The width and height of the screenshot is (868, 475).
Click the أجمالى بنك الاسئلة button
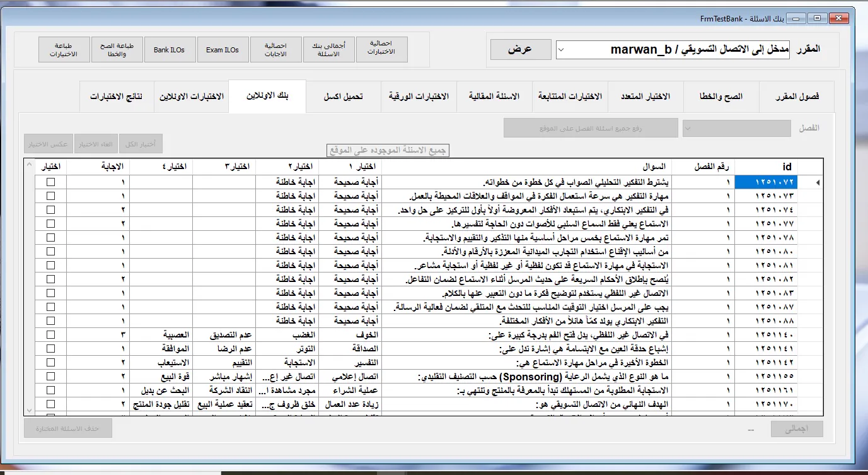[x=328, y=49]
